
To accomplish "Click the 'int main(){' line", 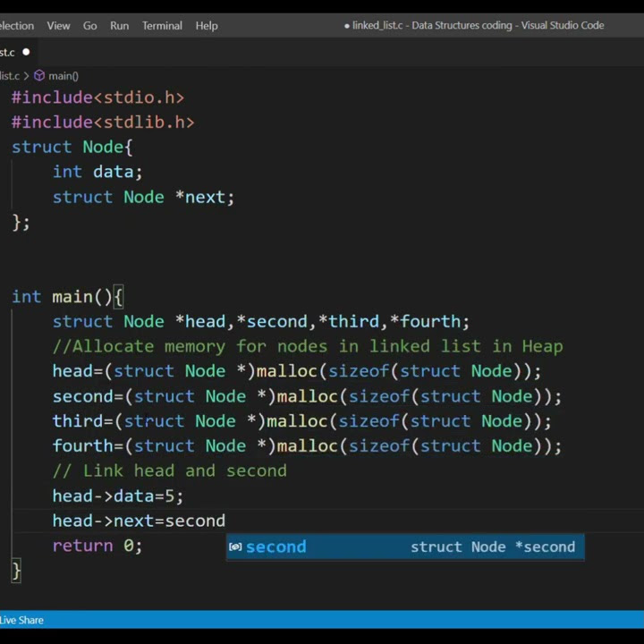I will click(x=67, y=297).
